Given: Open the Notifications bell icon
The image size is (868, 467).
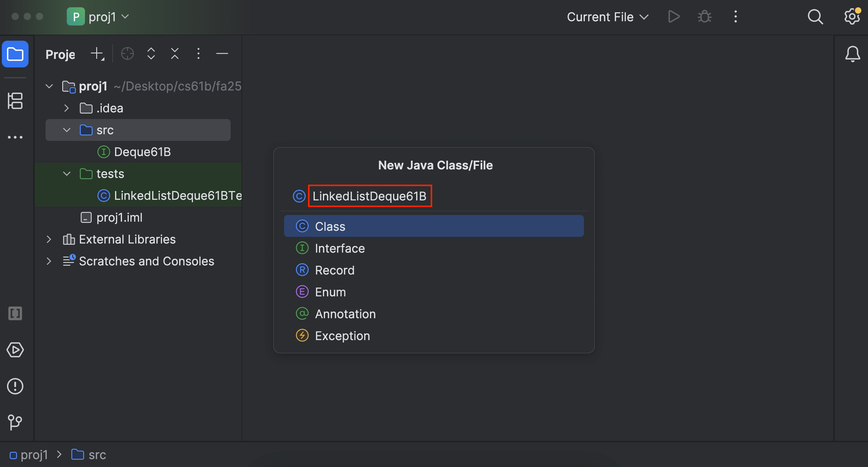Looking at the screenshot, I should coord(853,54).
